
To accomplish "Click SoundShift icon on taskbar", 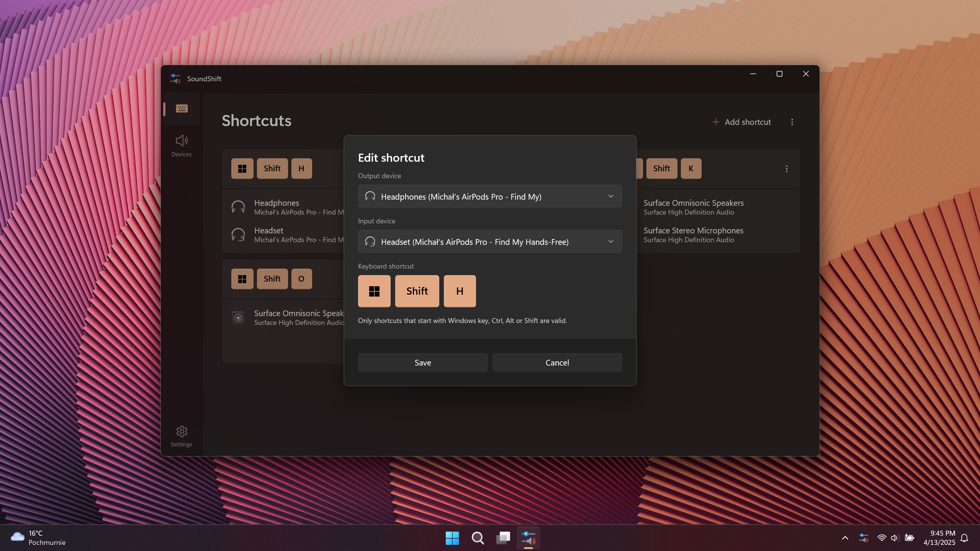I will tap(528, 538).
